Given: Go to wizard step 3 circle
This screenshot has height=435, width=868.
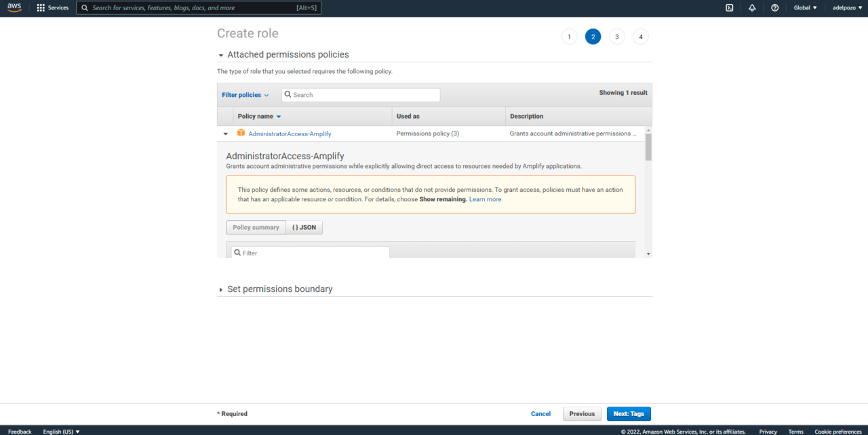Looking at the screenshot, I should point(616,37).
